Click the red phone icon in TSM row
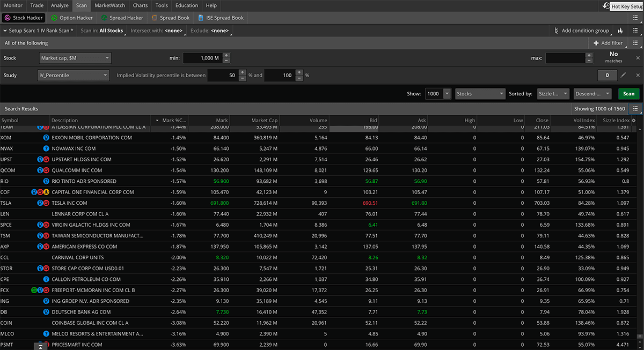Screen dimensions: 644x350 pos(46,235)
